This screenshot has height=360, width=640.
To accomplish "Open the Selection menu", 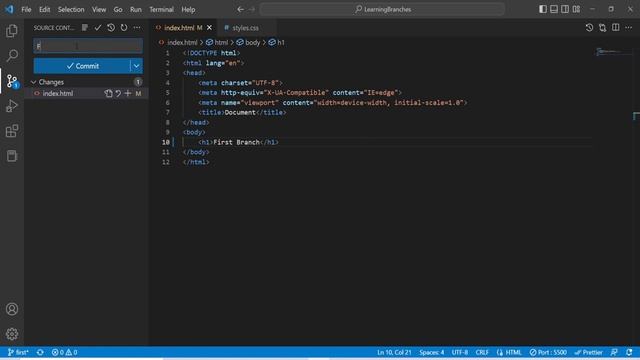I will tap(71, 9).
